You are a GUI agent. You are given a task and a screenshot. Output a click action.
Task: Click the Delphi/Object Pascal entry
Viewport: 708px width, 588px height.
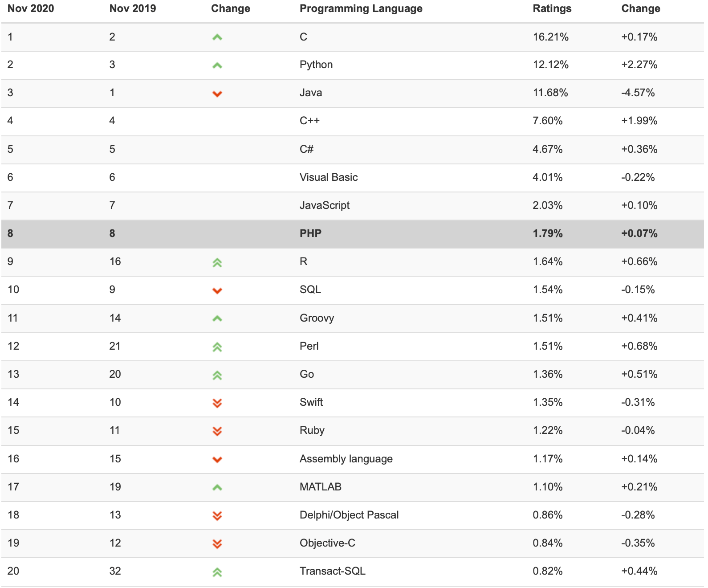point(349,515)
